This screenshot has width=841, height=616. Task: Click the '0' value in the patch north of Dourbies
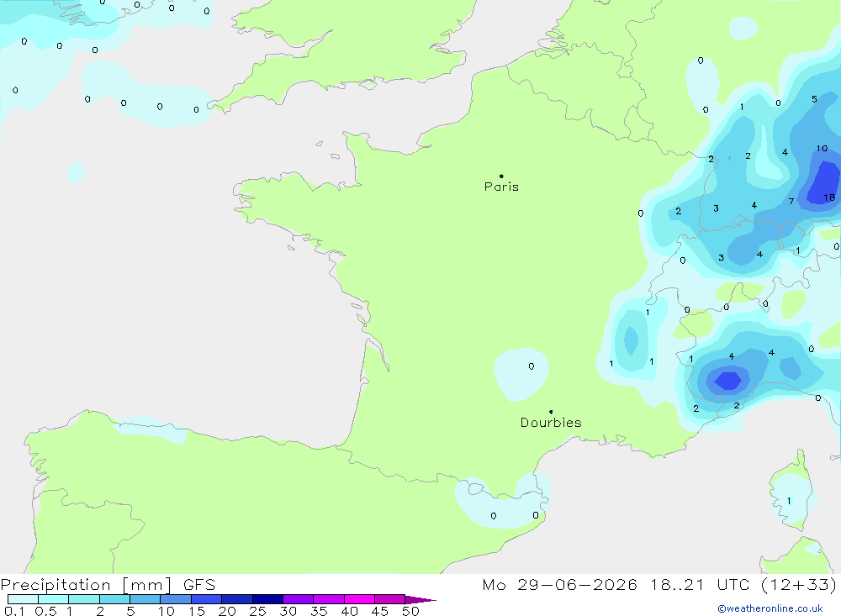[531, 366]
